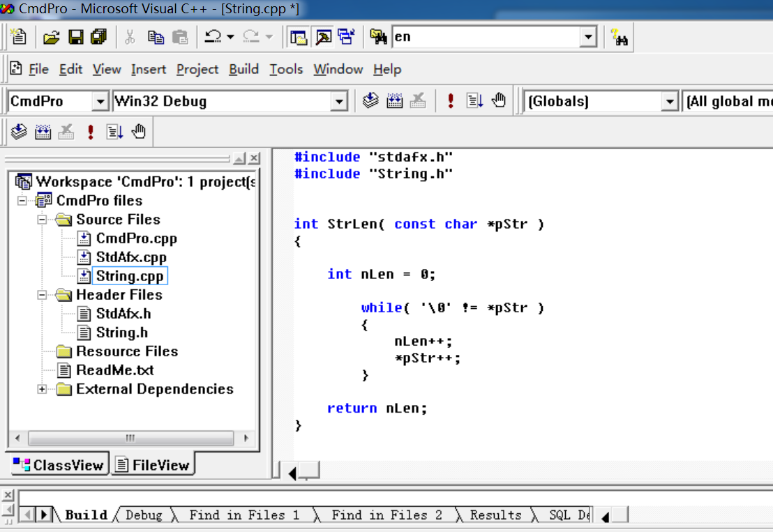Click the Search help binoculars icon

[x=620, y=37]
